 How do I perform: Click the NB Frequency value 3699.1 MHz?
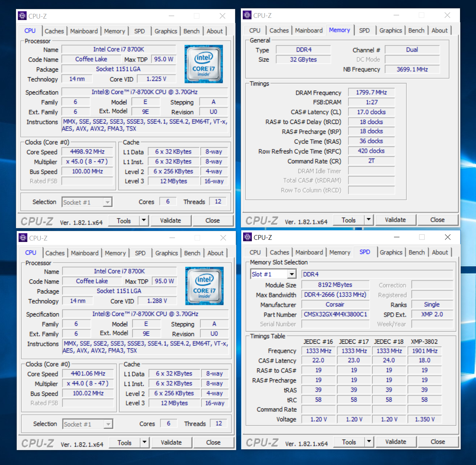point(412,69)
